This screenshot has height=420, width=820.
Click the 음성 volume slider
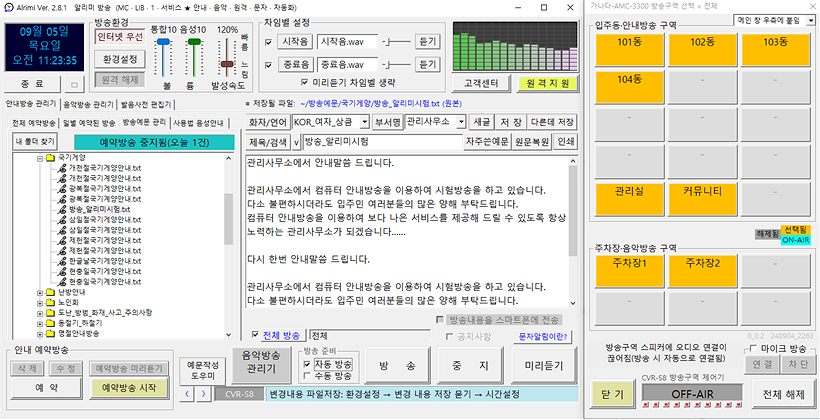194,58
